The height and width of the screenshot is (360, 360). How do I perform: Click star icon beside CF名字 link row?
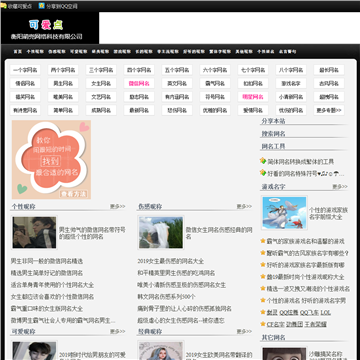click(x=263, y=324)
